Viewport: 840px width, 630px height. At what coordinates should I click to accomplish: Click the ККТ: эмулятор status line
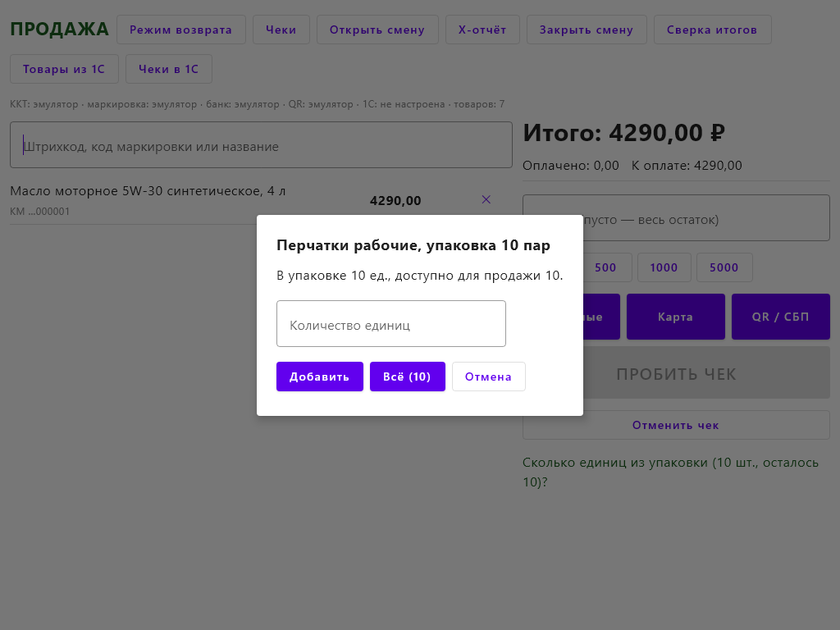(257, 104)
